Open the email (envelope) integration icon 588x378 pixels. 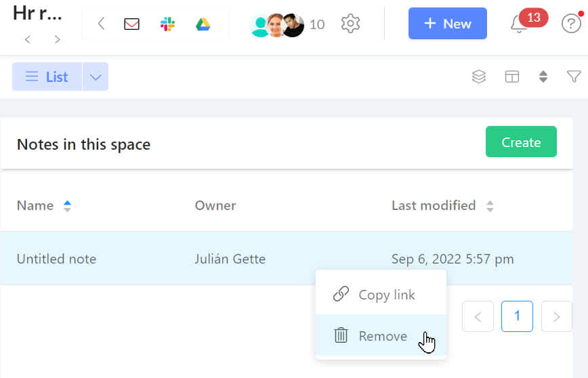click(131, 24)
